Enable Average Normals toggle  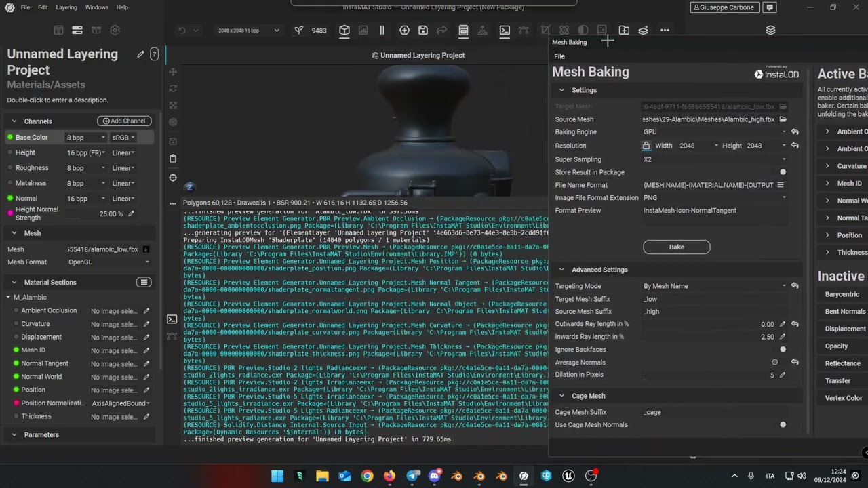pos(775,363)
